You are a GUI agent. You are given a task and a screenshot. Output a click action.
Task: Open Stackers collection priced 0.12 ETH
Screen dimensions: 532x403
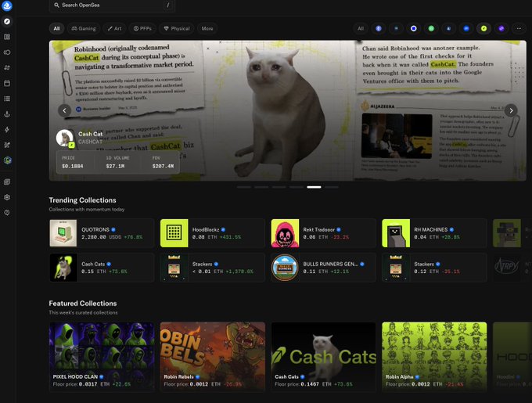pos(434,268)
